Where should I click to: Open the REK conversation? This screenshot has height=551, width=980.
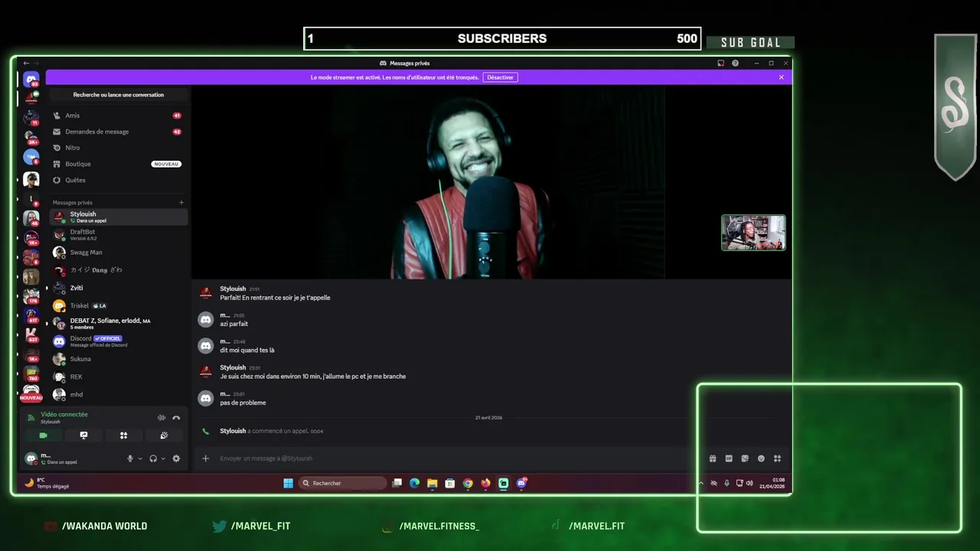[118, 377]
